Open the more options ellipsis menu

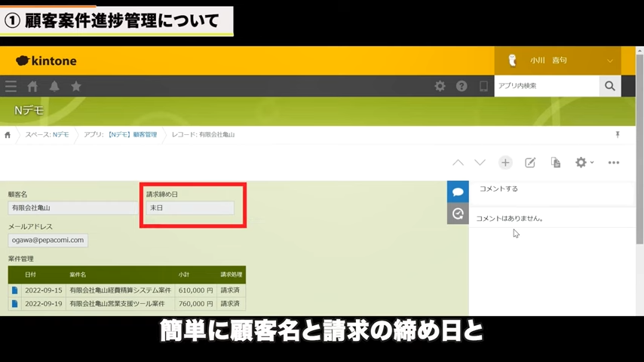click(614, 163)
